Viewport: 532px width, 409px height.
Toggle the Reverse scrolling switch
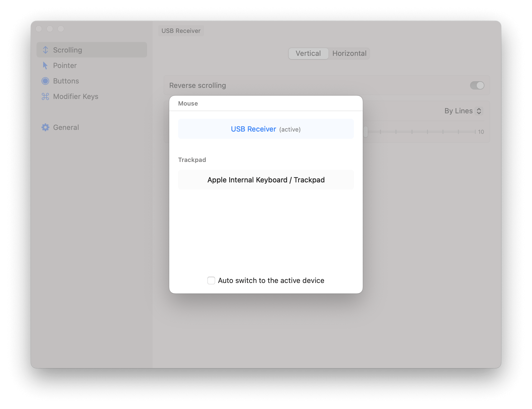[x=477, y=85]
